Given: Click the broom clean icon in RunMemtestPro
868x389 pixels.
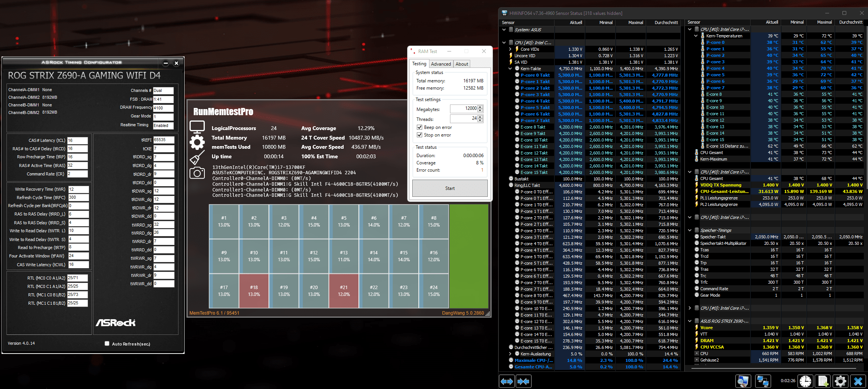Looking at the screenshot, I should (x=197, y=158).
